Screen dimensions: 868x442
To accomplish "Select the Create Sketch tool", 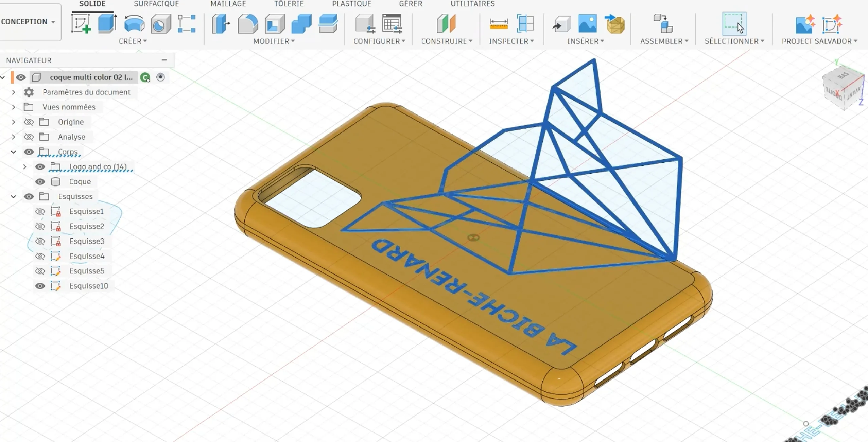I will [x=82, y=24].
